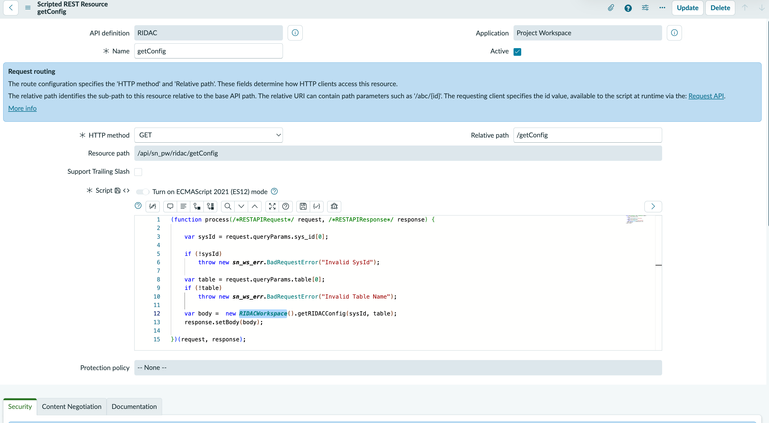Image resolution: width=769 pixels, height=423 pixels.
Task: Go to previous record with the up arrow
Action: click(744, 8)
